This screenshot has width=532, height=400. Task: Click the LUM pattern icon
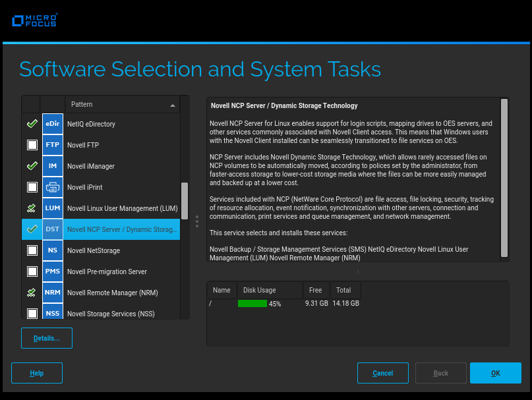point(53,208)
